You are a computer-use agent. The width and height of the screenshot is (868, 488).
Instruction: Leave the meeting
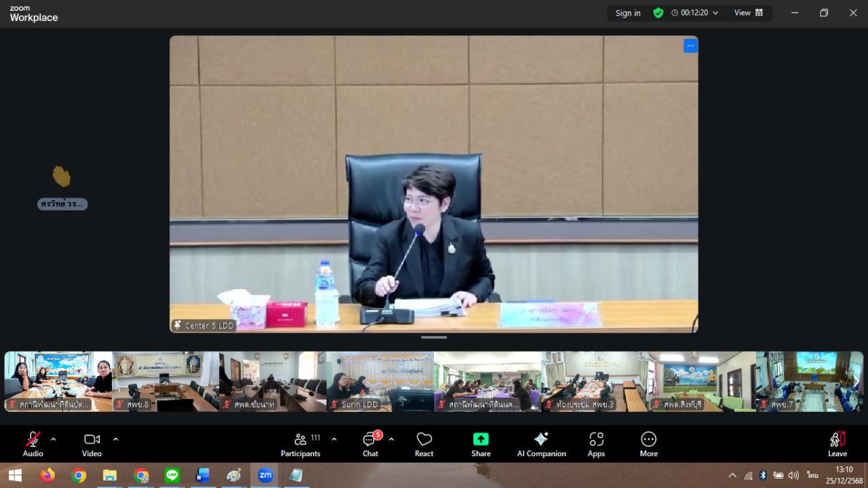837,445
